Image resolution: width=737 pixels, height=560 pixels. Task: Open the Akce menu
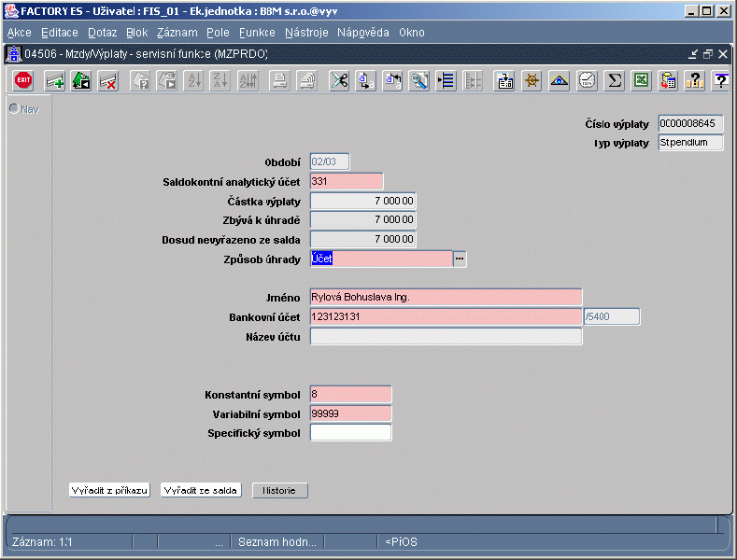[20, 33]
